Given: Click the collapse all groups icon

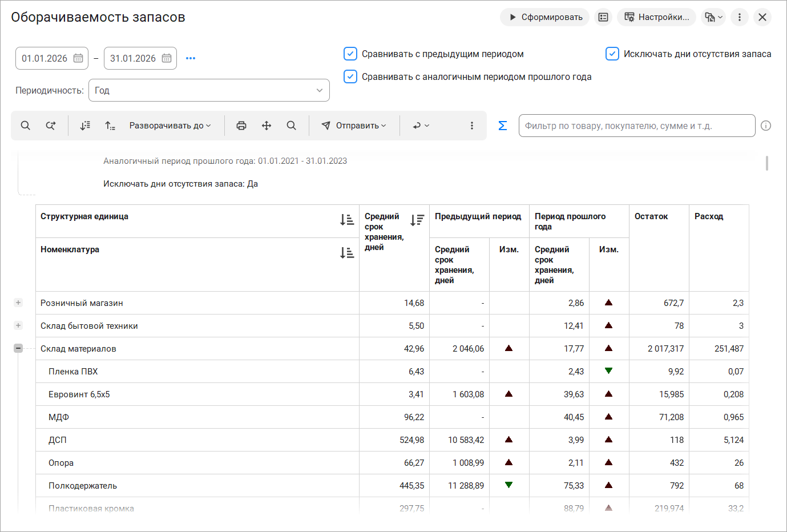Looking at the screenshot, I should pyautogui.click(x=110, y=126).
